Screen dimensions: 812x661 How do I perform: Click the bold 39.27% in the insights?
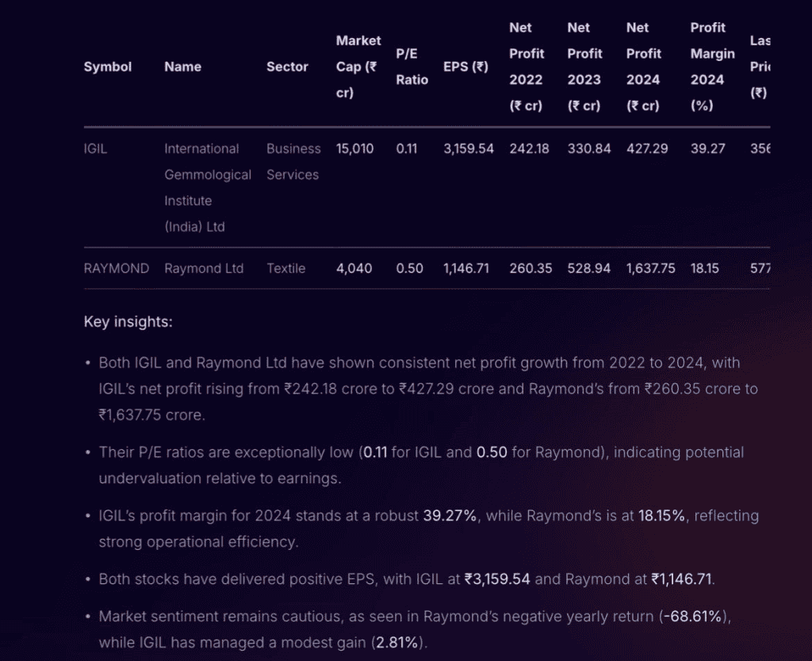pos(450,516)
